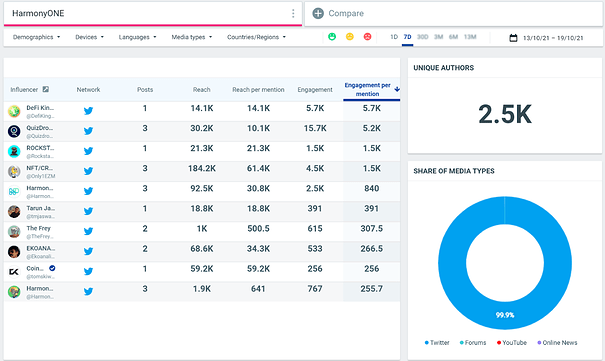The width and height of the screenshot is (605, 361).
Task: Click Twitter icon in DeFi Kin row
Action: pos(88,111)
